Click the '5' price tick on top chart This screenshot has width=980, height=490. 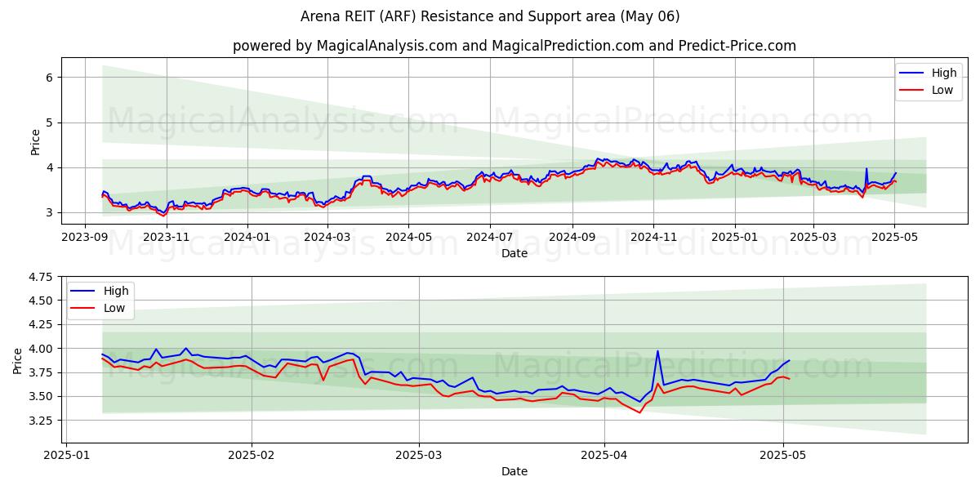click(49, 122)
